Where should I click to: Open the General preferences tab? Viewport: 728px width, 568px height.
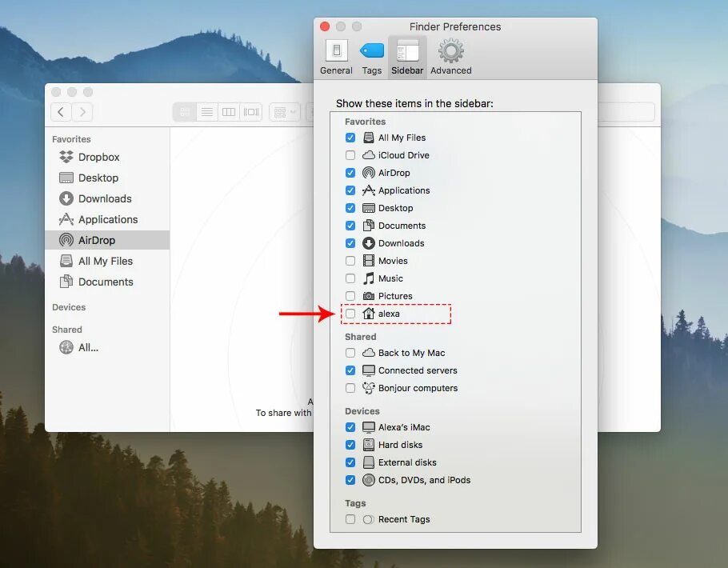click(x=336, y=58)
